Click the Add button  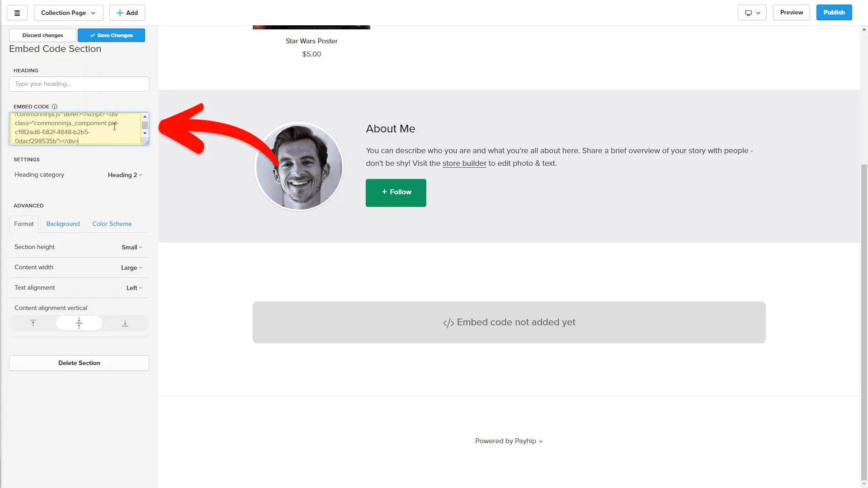127,13
